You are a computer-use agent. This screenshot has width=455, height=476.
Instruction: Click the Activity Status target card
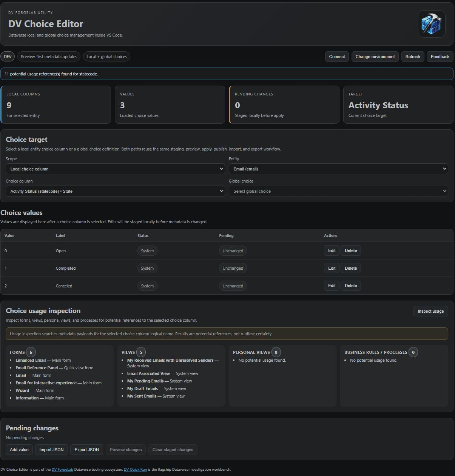[398, 104]
